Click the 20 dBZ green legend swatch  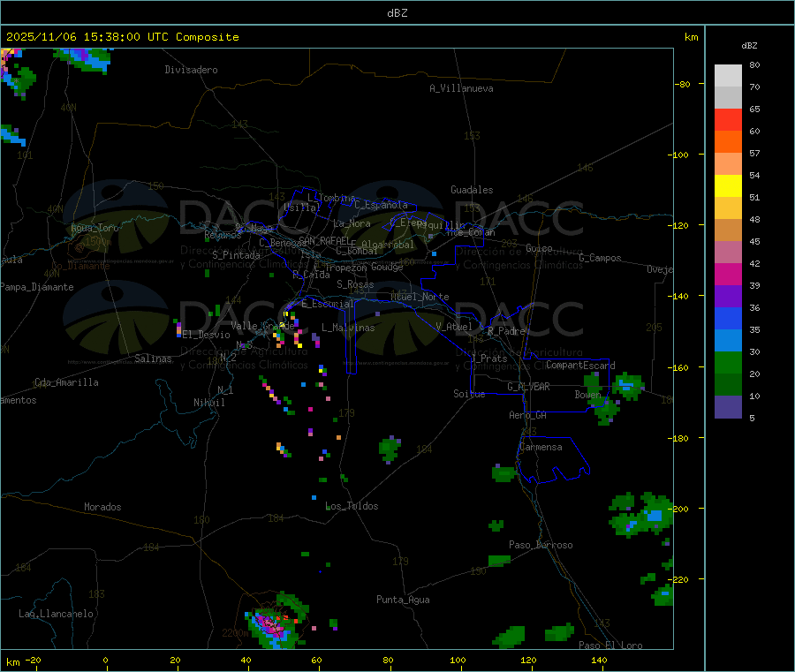(x=728, y=384)
